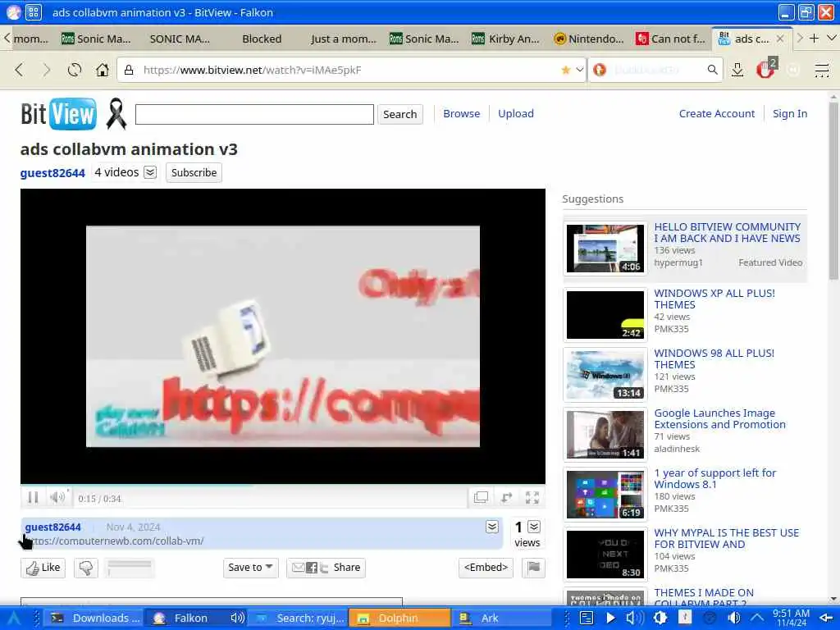Open guest82644 uploader link below video
Screen dimensions: 840x630
52,527
